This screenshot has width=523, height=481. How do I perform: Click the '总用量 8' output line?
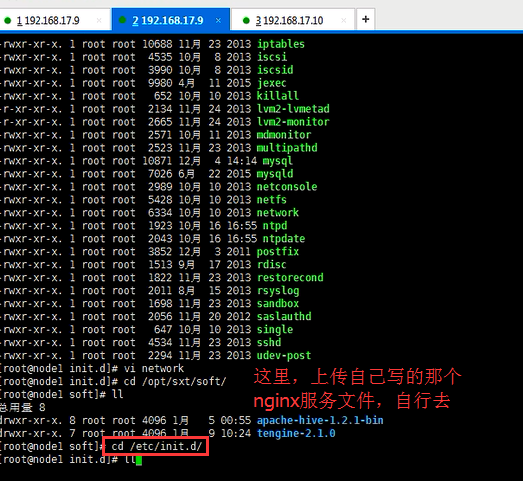(x=23, y=407)
